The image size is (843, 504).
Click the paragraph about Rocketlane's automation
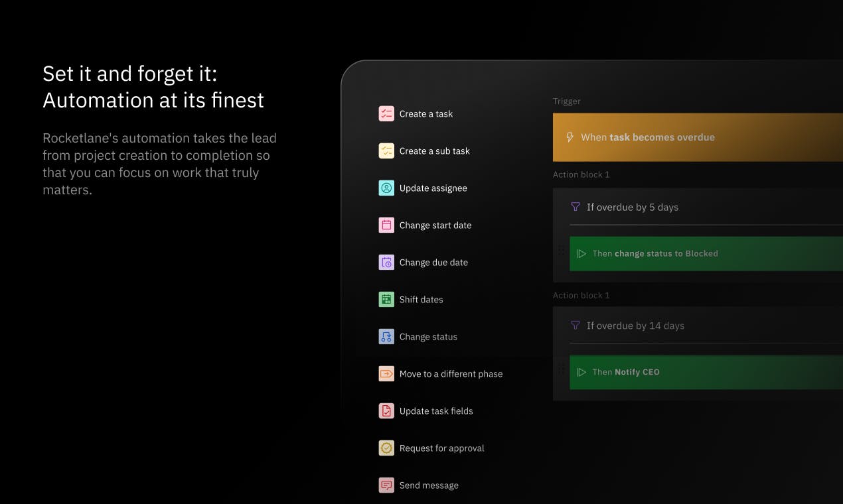point(159,164)
